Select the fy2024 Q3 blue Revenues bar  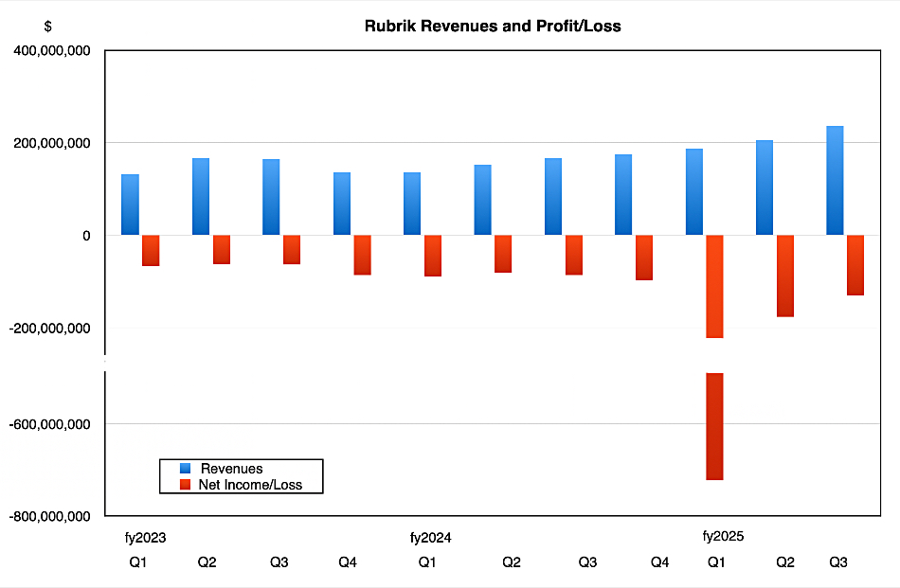tap(553, 197)
